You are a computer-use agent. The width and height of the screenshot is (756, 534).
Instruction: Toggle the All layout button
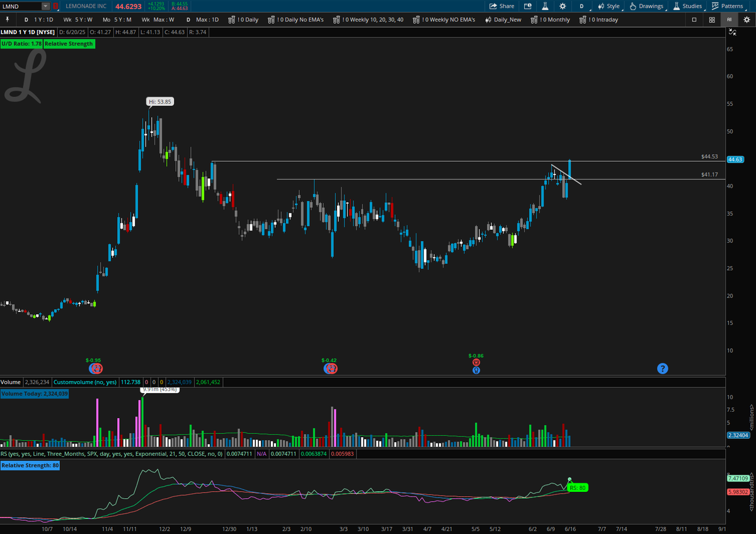[x=729, y=20]
